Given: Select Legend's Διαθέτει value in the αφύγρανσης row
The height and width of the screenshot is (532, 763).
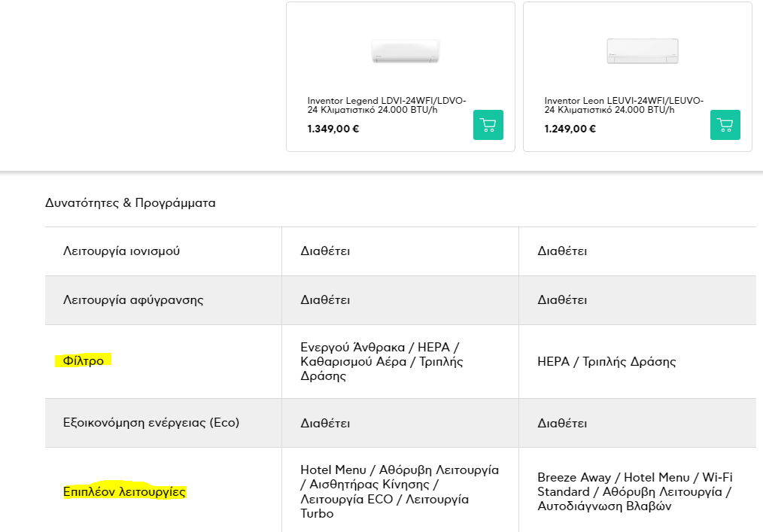Looking at the screenshot, I should [x=325, y=299].
